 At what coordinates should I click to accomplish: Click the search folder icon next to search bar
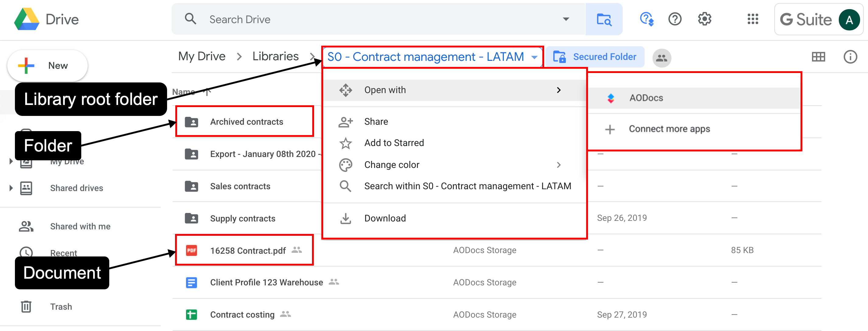coord(604,19)
